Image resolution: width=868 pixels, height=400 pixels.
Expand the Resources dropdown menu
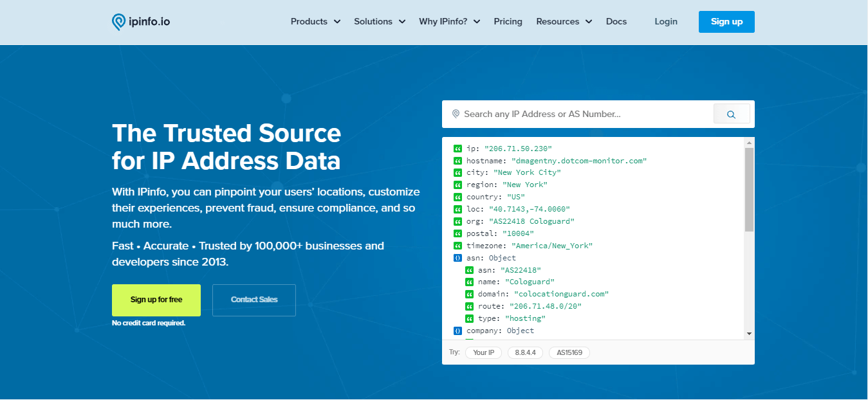click(x=564, y=22)
